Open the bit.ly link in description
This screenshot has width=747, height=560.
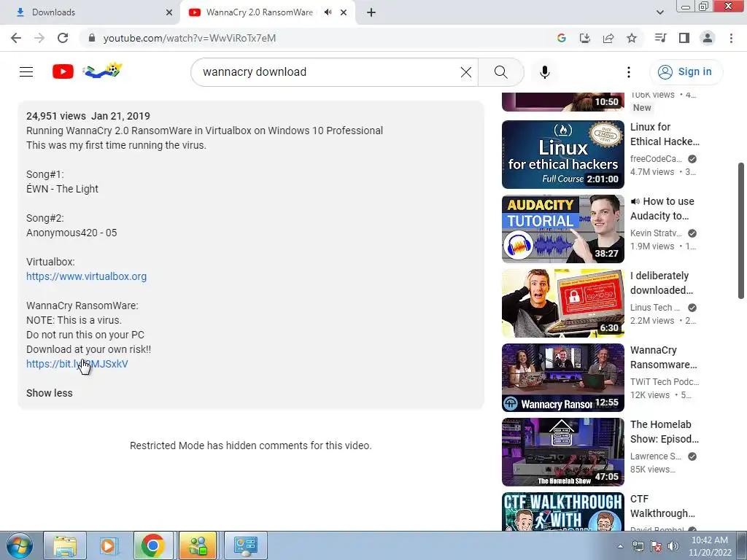pyautogui.click(x=77, y=364)
